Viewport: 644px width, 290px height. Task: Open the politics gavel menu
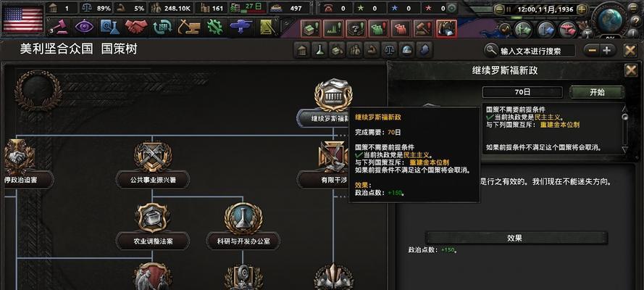(x=59, y=27)
